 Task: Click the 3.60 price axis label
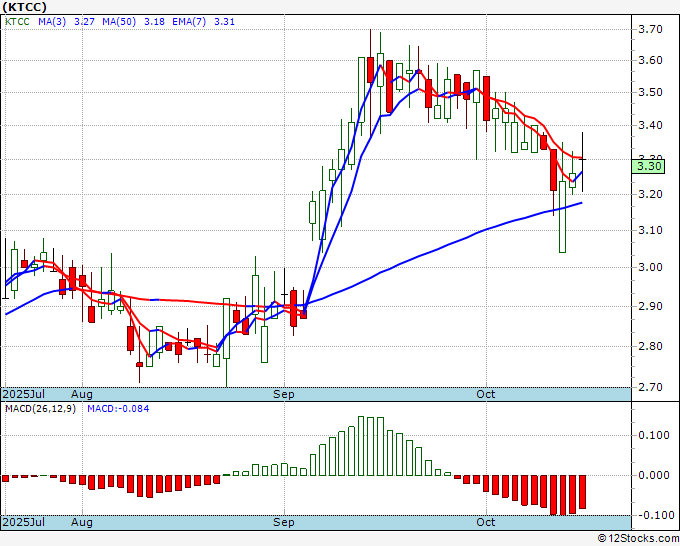[x=651, y=60]
